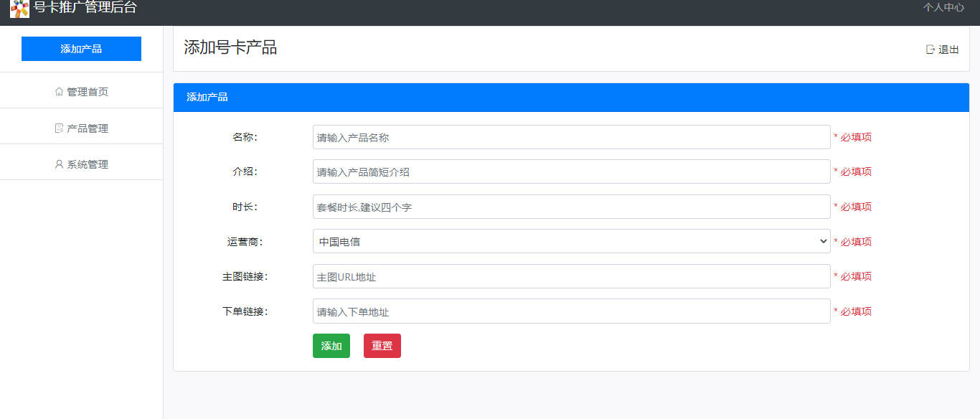Click the 运营商 field label

(245, 242)
